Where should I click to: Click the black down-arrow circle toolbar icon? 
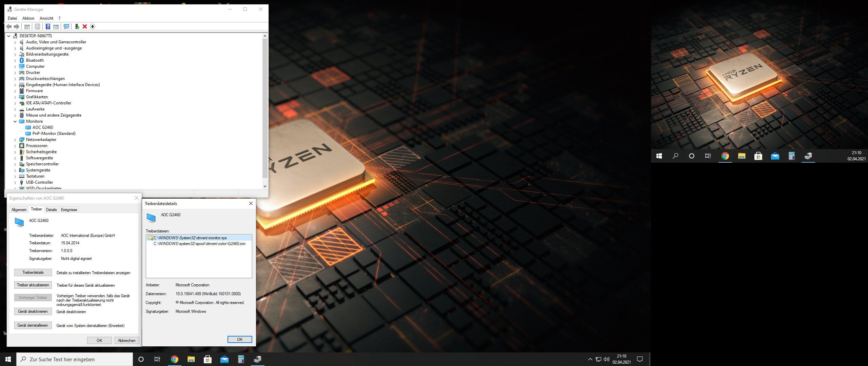[x=93, y=26]
